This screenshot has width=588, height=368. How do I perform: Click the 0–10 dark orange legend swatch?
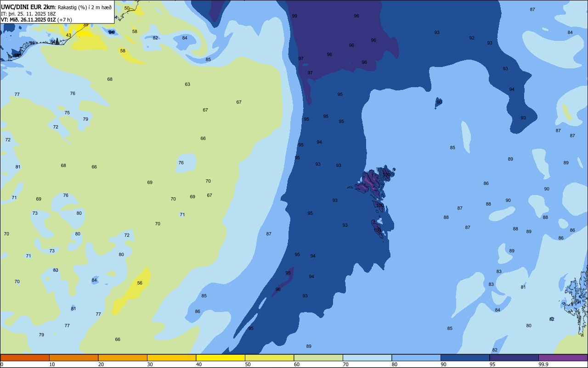pyautogui.click(x=25, y=357)
